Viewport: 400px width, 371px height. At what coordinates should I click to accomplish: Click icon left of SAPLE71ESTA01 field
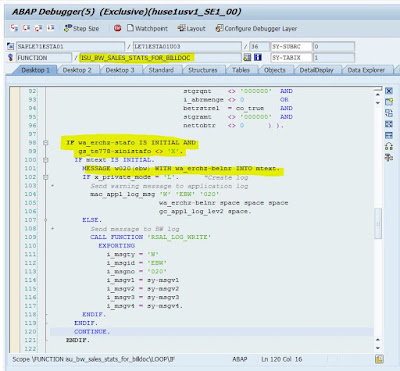tap(10, 46)
